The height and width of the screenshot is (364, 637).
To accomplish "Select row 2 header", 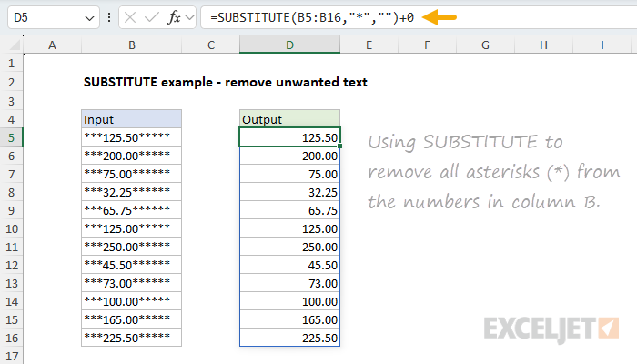I will pyautogui.click(x=11, y=83).
